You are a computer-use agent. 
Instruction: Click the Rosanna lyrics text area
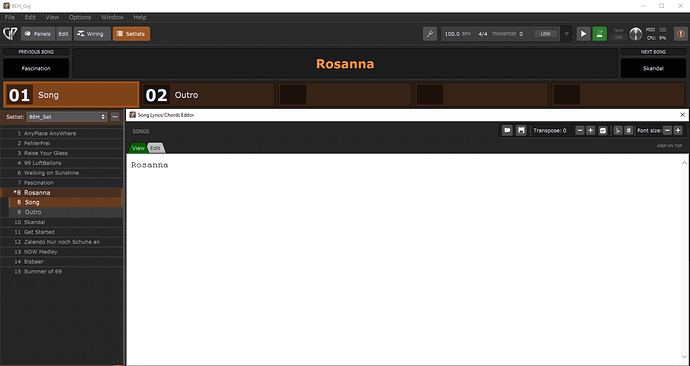(x=403, y=259)
